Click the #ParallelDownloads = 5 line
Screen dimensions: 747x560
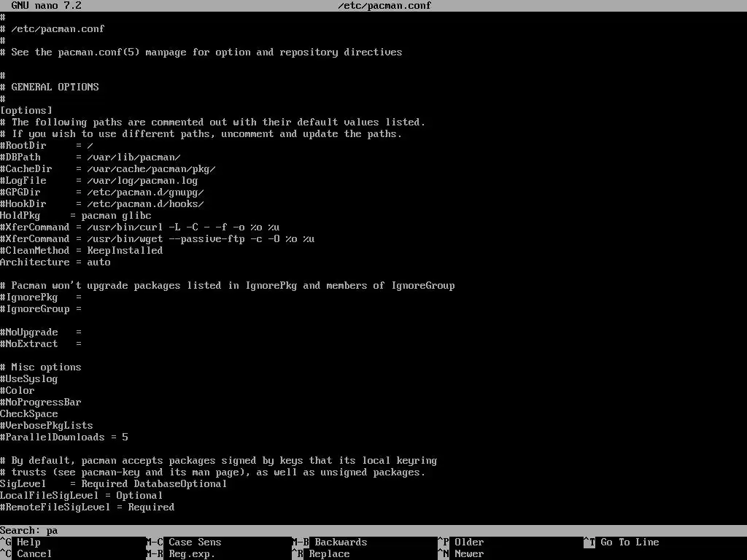[64, 437]
